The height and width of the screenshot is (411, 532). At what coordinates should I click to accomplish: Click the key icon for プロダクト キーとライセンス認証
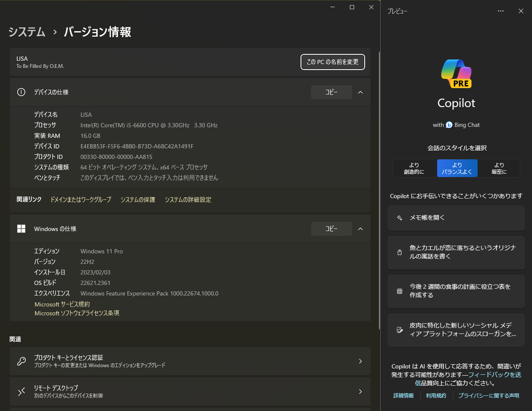[x=21, y=361]
